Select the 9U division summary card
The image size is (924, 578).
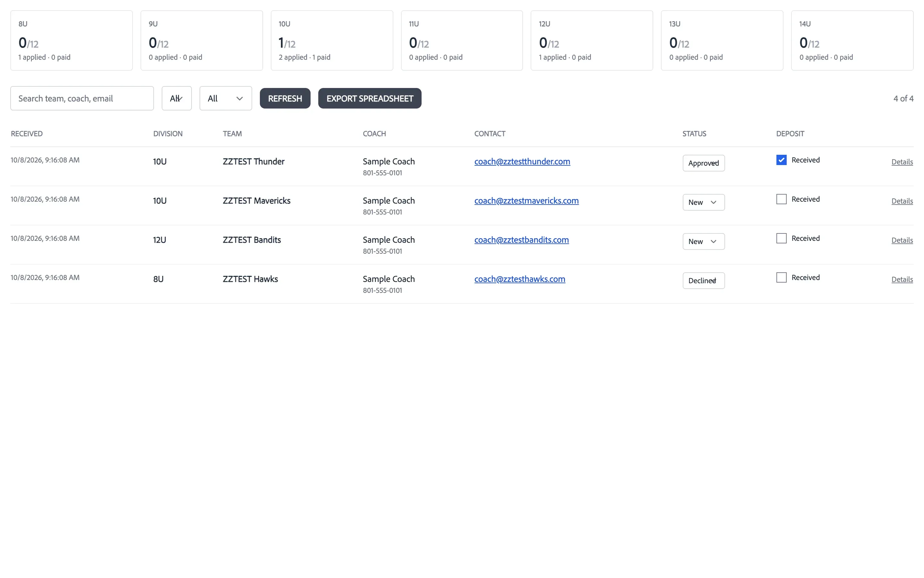click(x=201, y=40)
